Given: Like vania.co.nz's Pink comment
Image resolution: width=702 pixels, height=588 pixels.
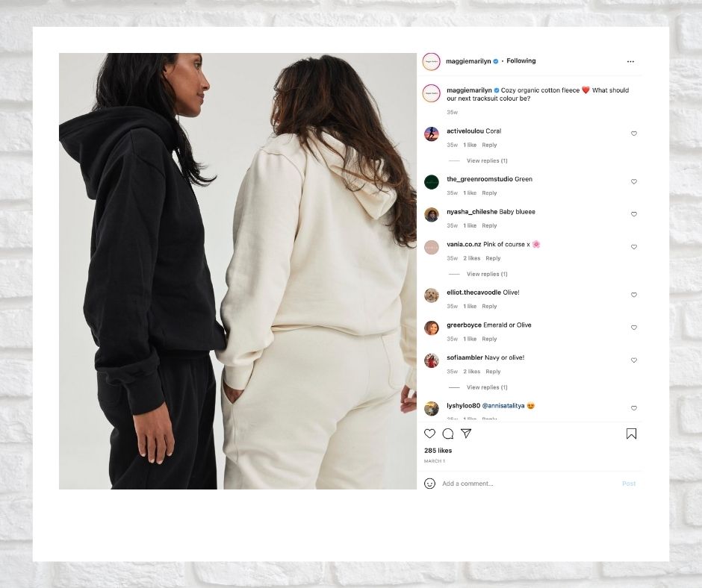Looking at the screenshot, I should click(x=633, y=246).
